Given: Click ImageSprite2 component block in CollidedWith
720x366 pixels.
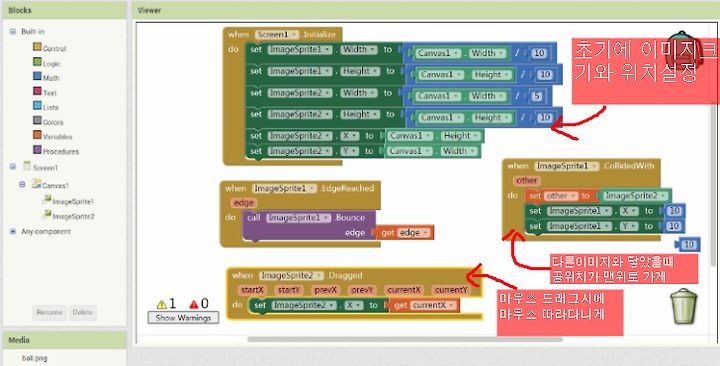Looking at the screenshot, I should point(636,196).
